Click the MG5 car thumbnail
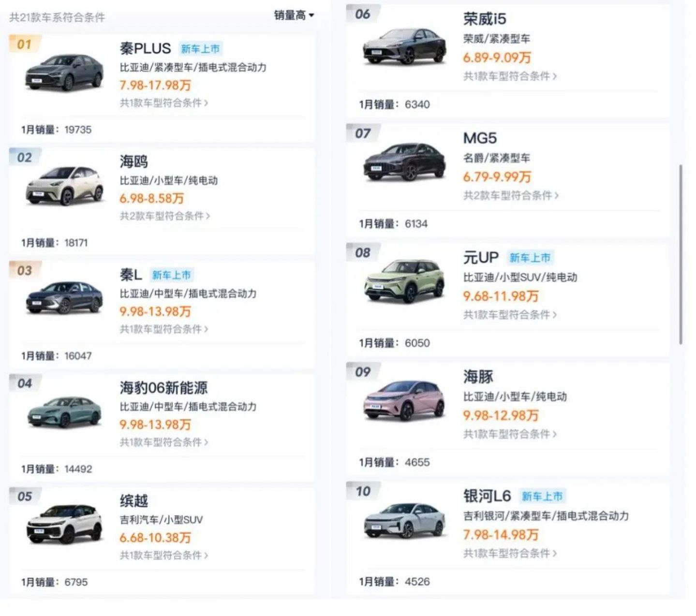Screen dimensions: 696x616 (x=404, y=161)
